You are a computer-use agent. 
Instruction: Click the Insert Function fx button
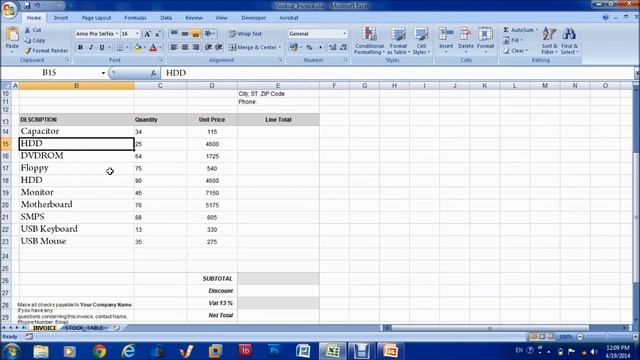153,73
